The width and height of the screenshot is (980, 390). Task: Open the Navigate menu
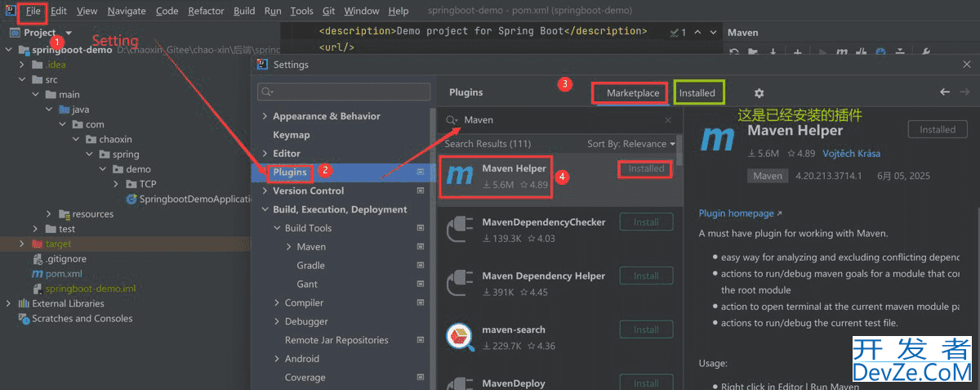[x=126, y=11]
